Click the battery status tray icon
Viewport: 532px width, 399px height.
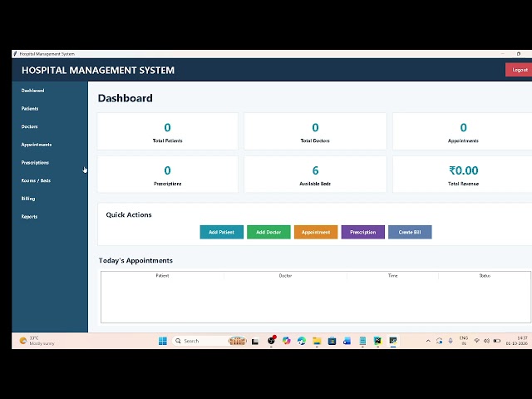click(x=497, y=341)
